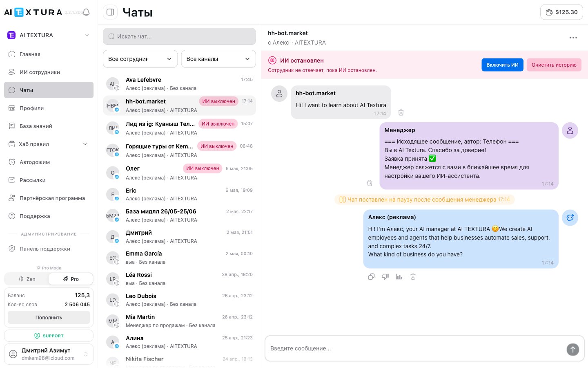Click the Партнёрская программа icon
Image resolution: width=588 pixels, height=368 pixels.
pos(12,198)
